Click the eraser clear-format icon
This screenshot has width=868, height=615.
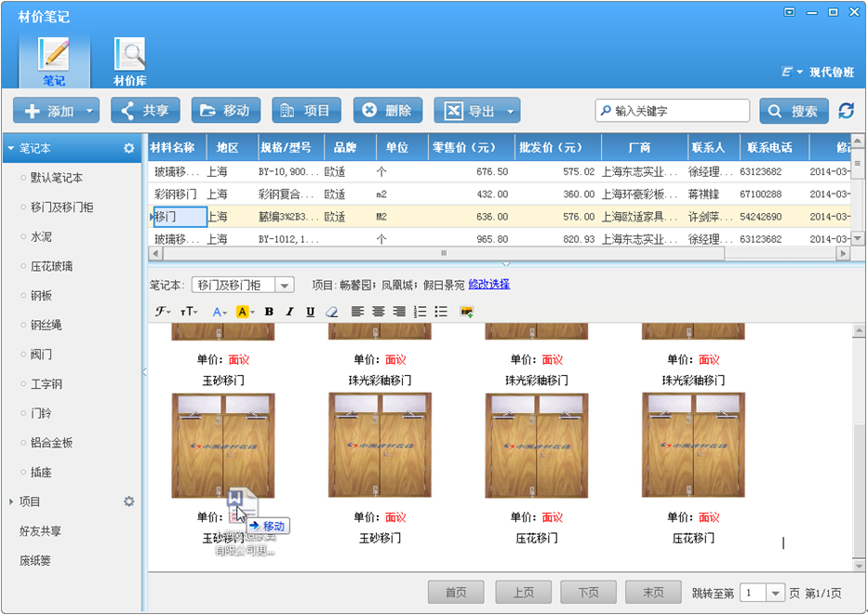[x=331, y=312]
